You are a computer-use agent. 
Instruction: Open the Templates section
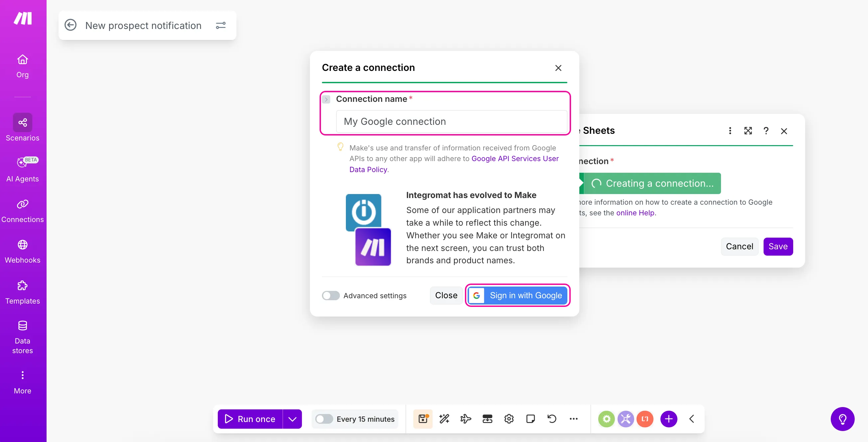[x=23, y=292]
